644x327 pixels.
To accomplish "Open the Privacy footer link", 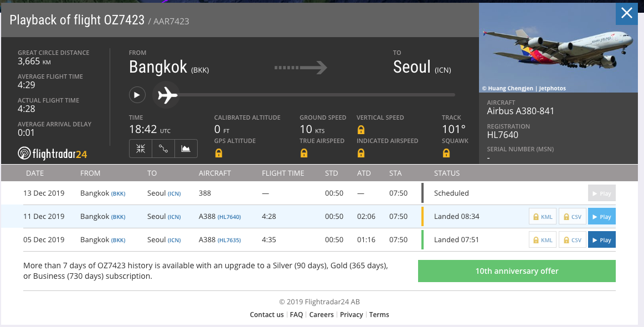I will point(351,315).
